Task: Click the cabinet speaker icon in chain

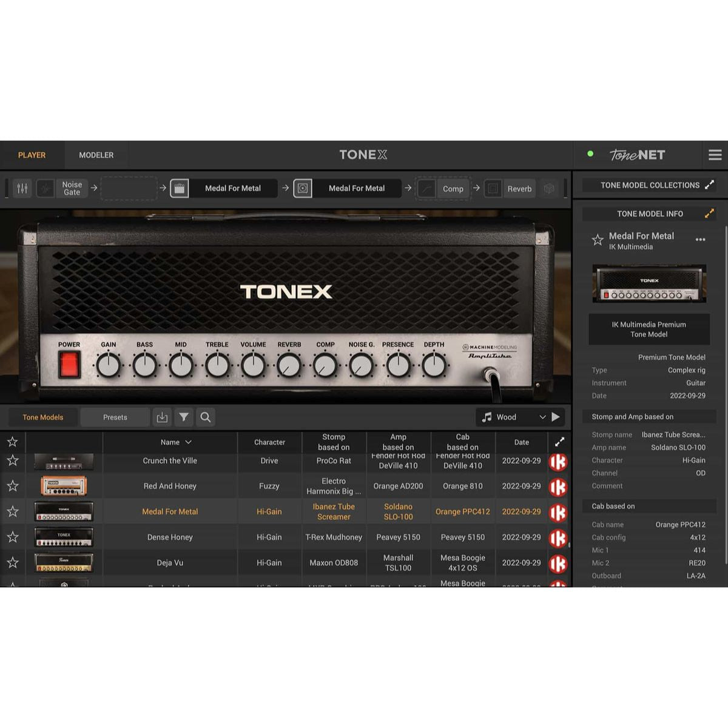Action: tap(303, 189)
